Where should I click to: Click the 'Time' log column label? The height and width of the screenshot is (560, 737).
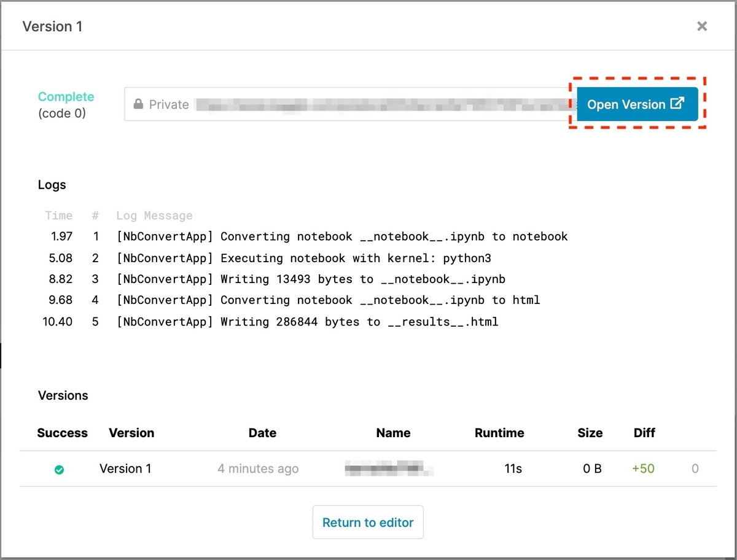59,216
